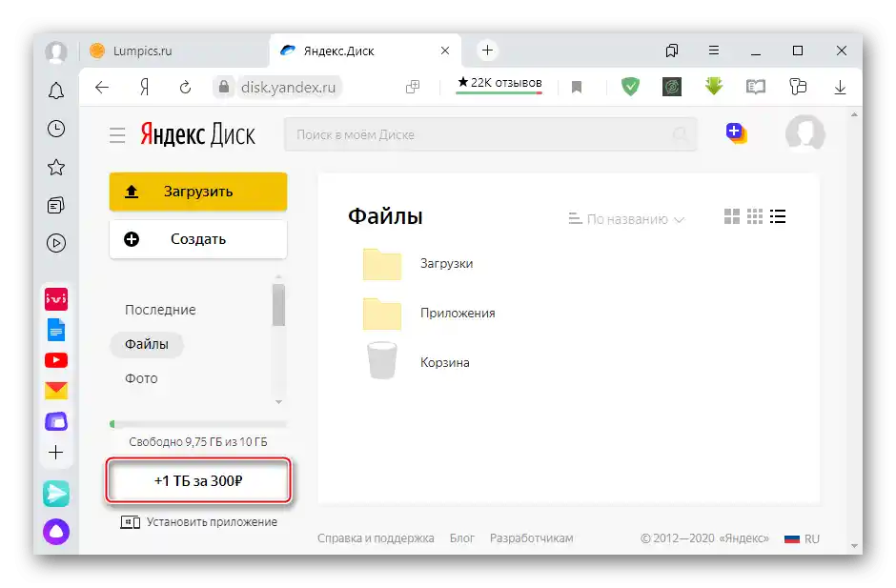Screen dimensions: 896x588
Task: Open extensions manager icon in toolbar
Action: 798,87
